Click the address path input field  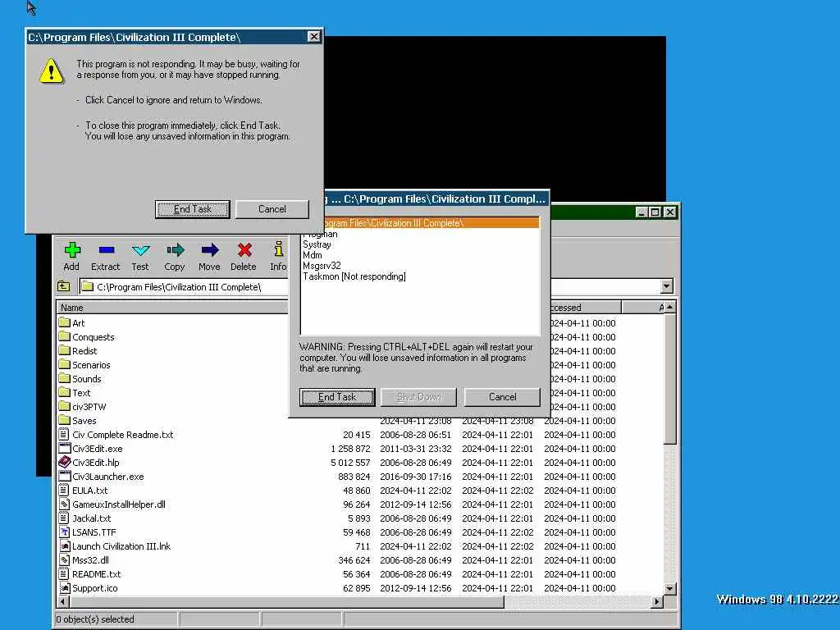pos(184,286)
